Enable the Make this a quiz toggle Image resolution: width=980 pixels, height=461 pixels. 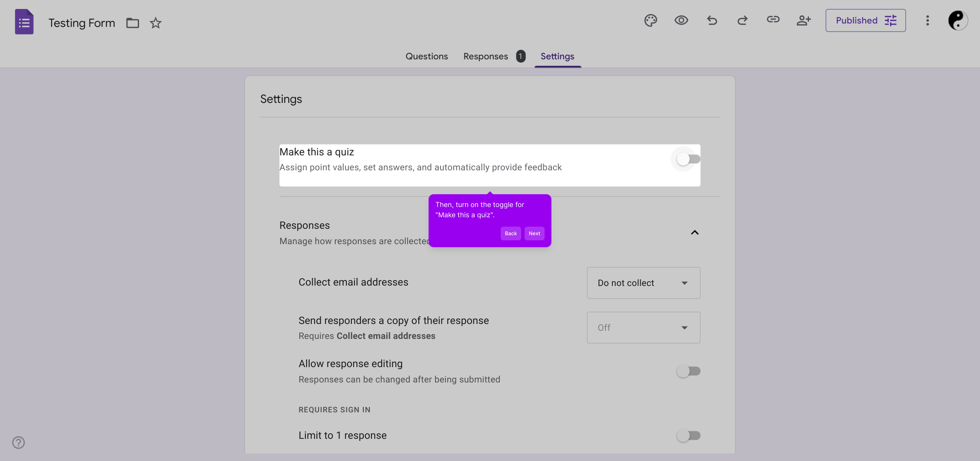(688, 159)
